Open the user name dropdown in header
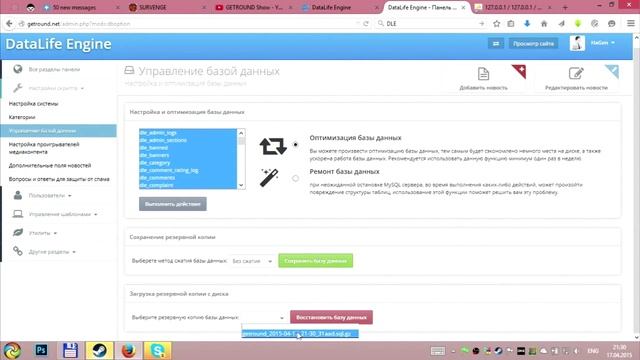The width and height of the screenshot is (640, 360). [602, 42]
